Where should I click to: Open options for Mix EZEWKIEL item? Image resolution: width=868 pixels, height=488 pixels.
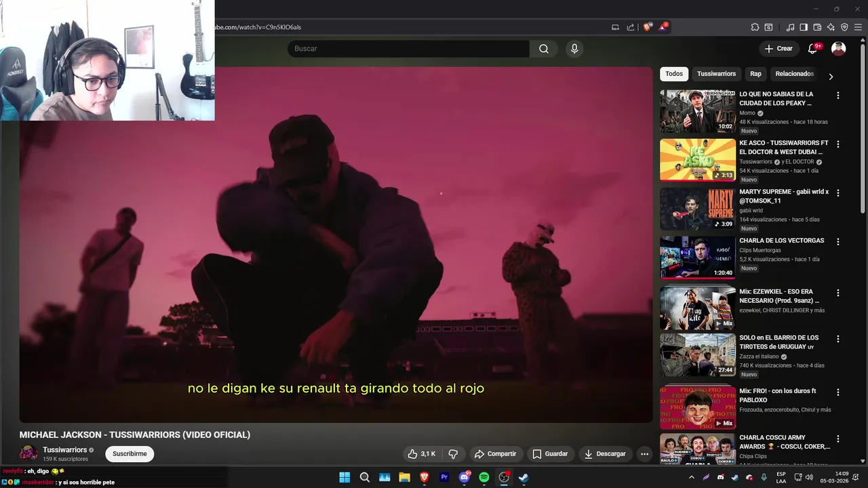(x=838, y=293)
